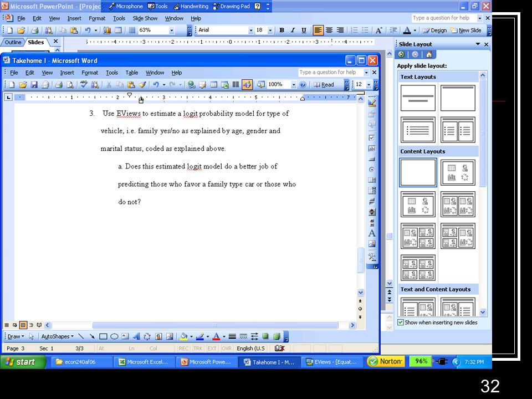Click Save icon in Word toolbar
Screen dimensions: 532x399
pyautogui.click(x=34, y=84)
